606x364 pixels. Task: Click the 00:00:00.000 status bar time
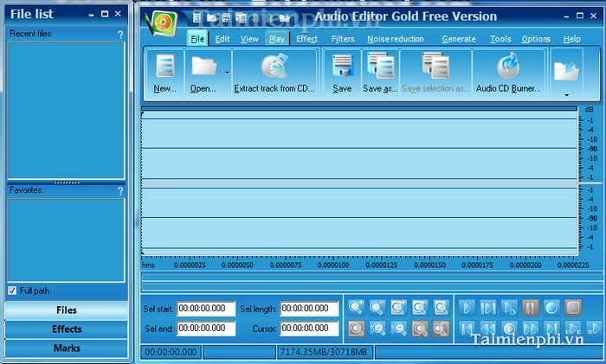(x=171, y=352)
